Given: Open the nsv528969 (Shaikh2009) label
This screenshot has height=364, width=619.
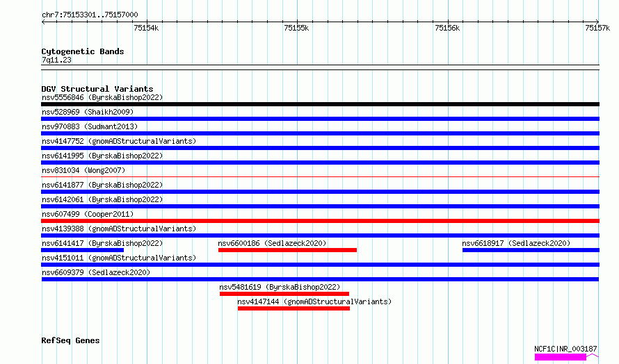Looking at the screenshot, I should (x=88, y=112).
